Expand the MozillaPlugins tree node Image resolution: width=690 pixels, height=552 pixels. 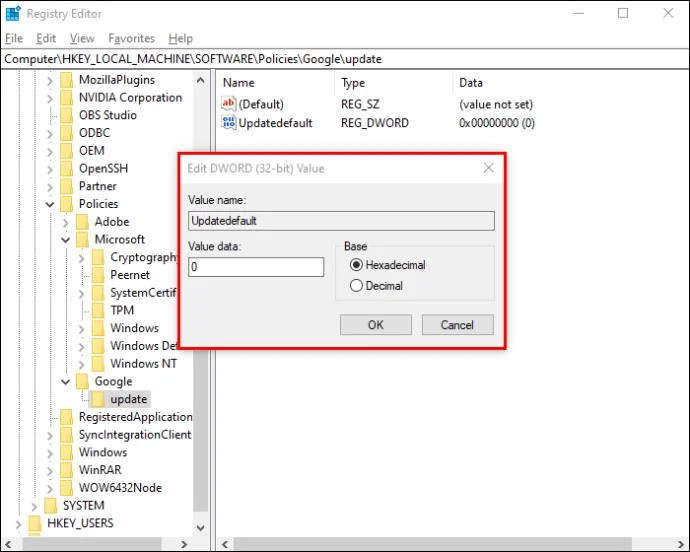tap(50, 81)
